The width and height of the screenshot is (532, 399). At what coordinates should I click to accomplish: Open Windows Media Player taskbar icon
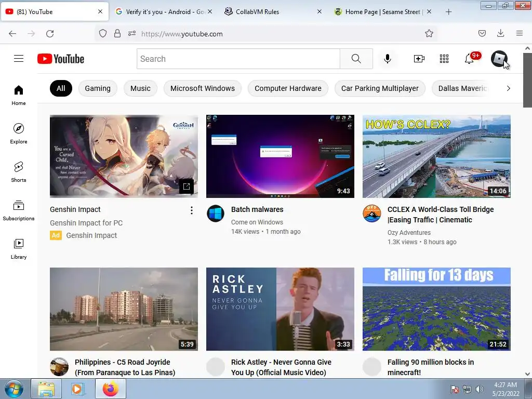(x=78, y=389)
